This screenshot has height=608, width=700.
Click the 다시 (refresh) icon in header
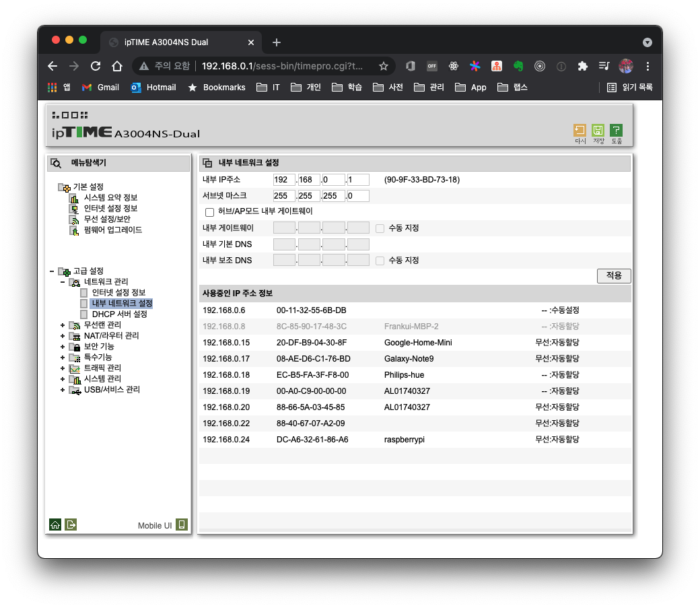[580, 131]
